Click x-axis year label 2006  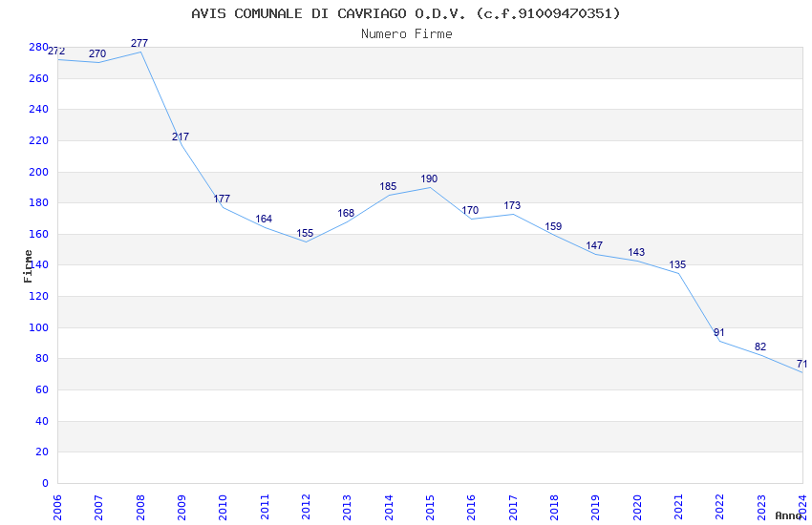click(x=57, y=508)
